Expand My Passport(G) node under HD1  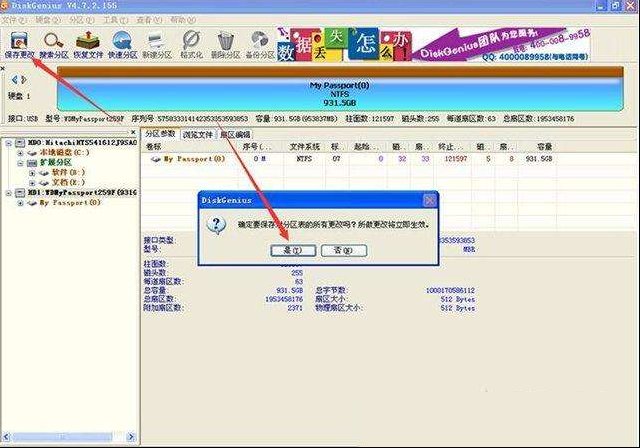[20, 203]
